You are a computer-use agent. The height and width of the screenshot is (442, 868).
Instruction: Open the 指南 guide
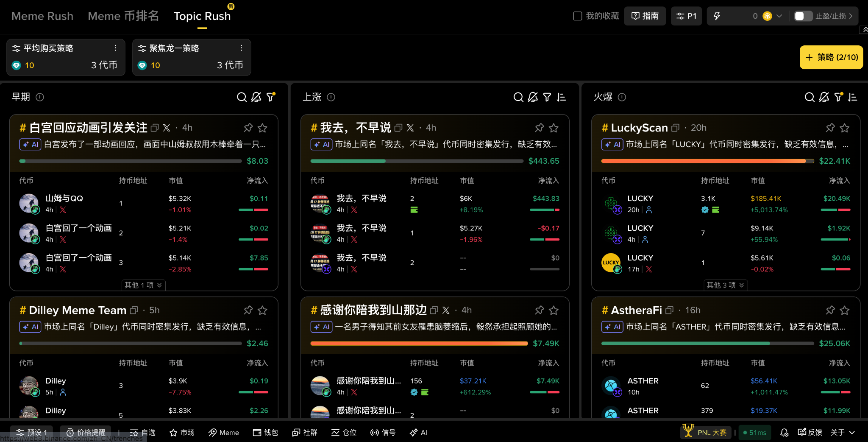[645, 16]
